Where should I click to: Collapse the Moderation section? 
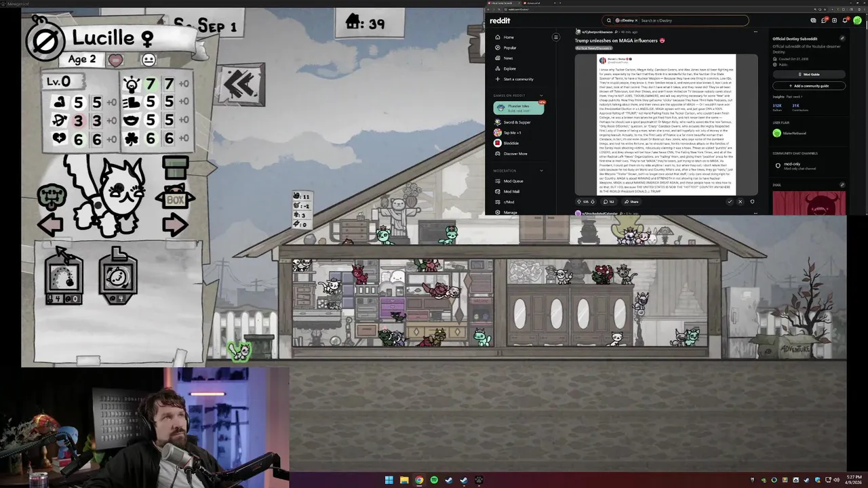coord(540,171)
